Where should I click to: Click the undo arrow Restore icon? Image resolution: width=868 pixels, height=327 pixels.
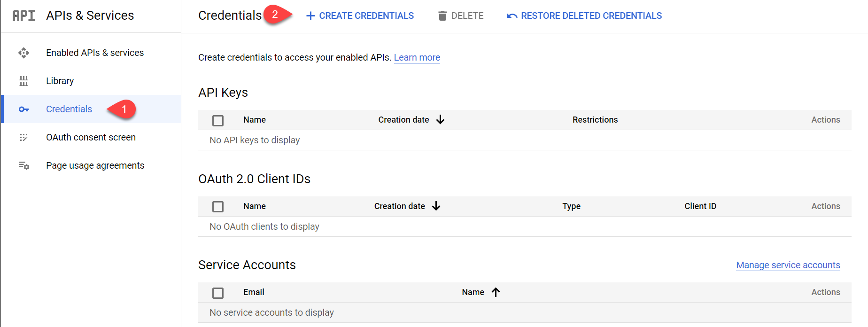512,16
